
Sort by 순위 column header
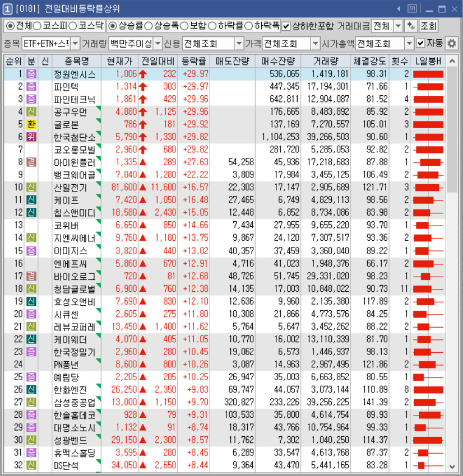pos(13,61)
